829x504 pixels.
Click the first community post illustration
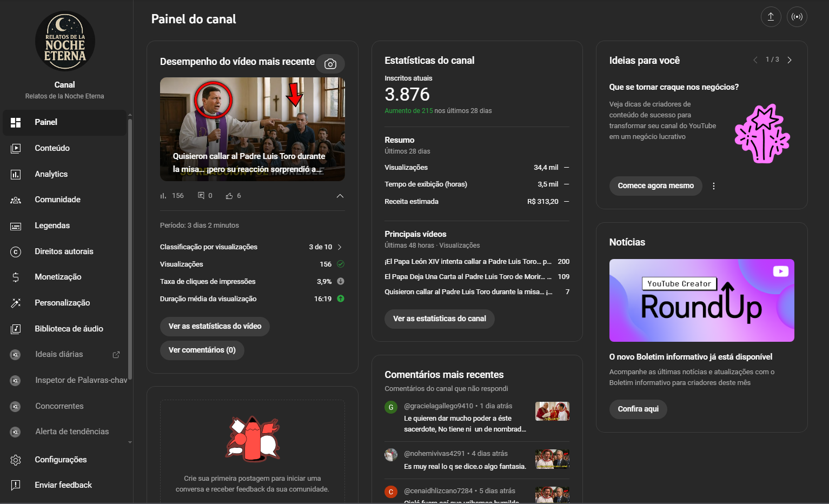click(253, 439)
